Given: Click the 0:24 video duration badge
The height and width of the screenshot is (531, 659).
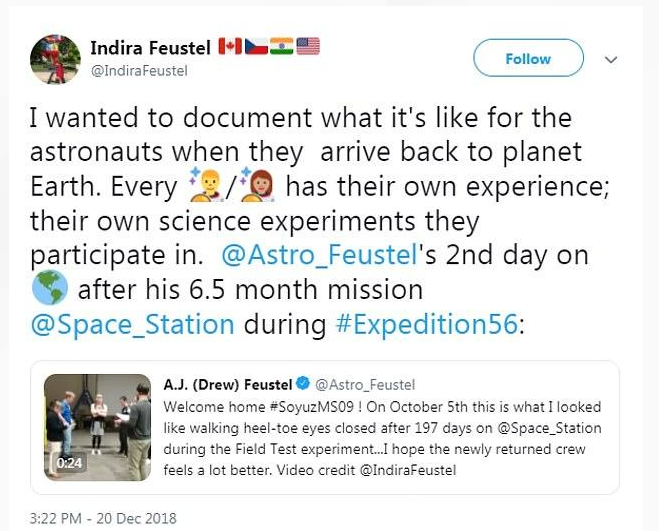Looking at the screenshot, I should pyautogui.click(x=68, y=463).
